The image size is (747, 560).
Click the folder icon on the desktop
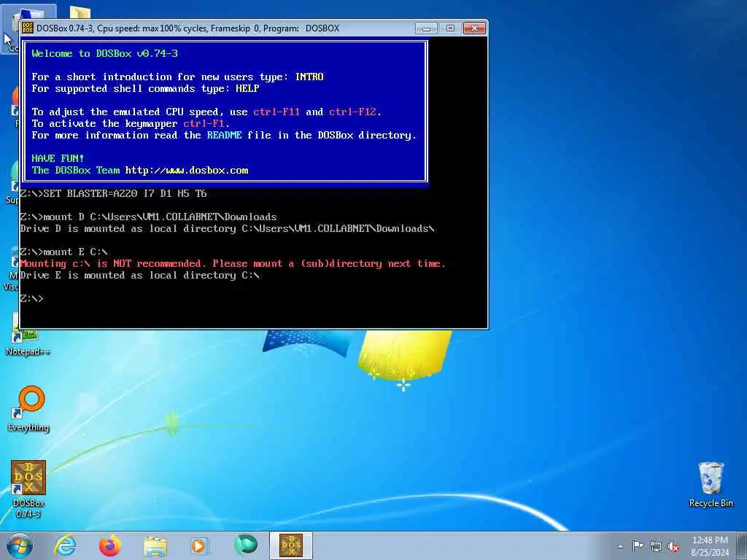pos(80,13)
